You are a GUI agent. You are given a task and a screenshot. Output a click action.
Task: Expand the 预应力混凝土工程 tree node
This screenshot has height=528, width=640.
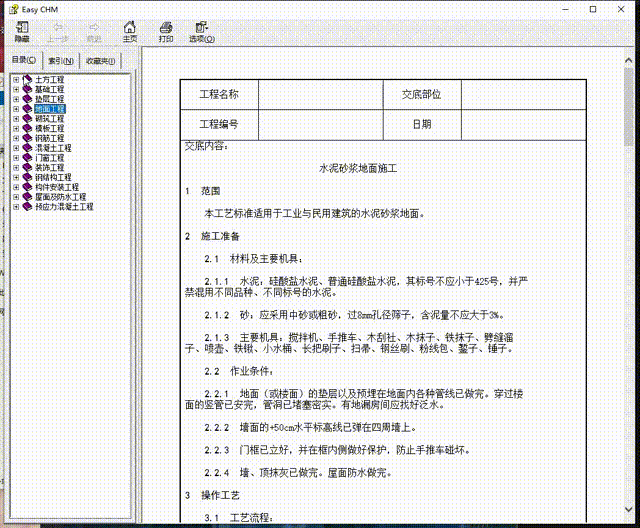(16, 207)
